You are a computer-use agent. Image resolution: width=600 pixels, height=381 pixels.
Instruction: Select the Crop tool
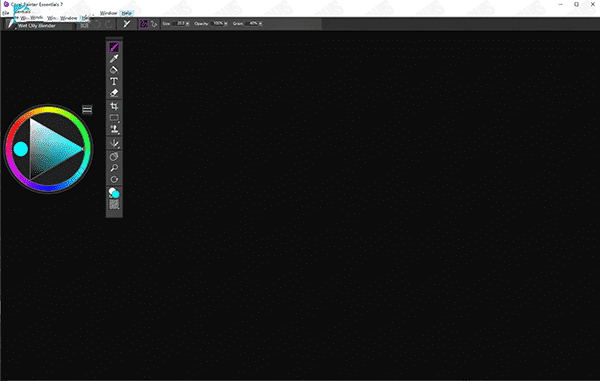click(x=114, y=106)
